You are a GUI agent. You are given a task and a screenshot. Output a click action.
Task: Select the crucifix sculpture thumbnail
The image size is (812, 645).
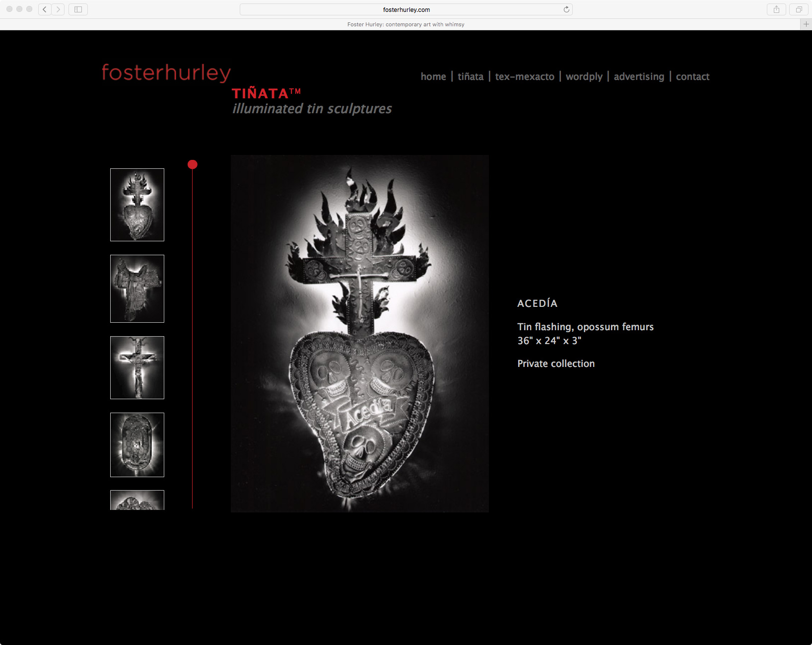(137, 367)
